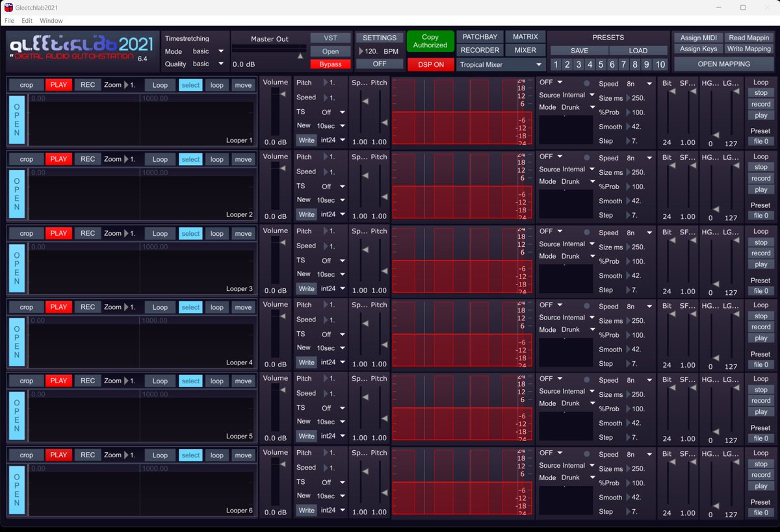
Task: Click the blue OPEN button in Looper 1
Action: pyautogui.click(x=17, y=119)
